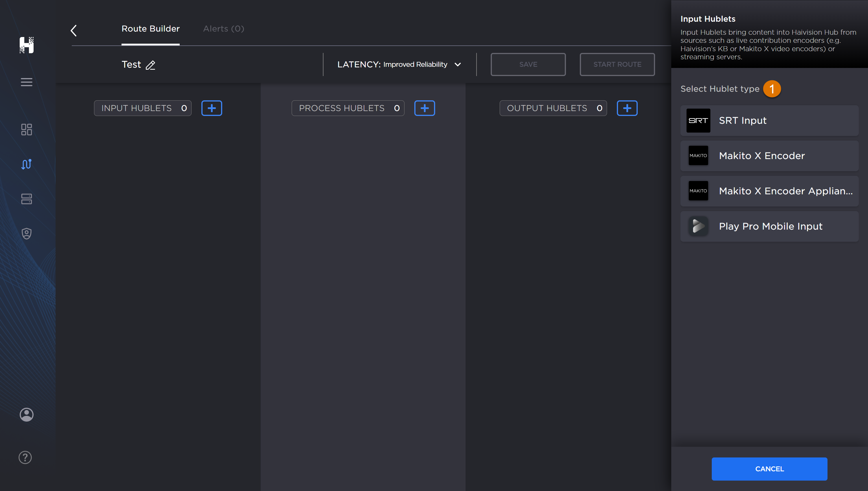Open the Dashboard grid icon in sidebar

tap(27, 130)
